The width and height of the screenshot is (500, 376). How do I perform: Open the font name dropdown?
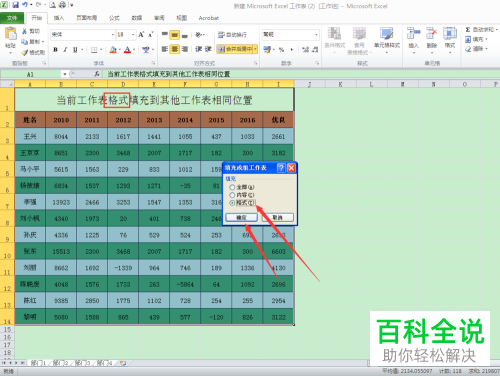click(x=113, y=34)
